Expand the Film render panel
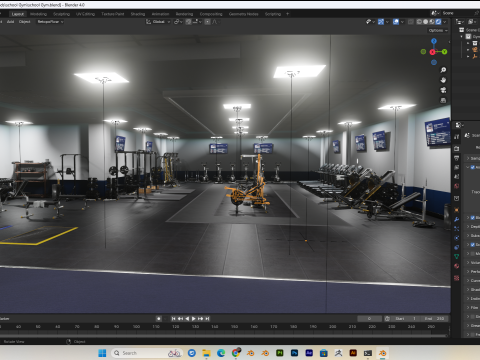The width and height of the screenshot is (480, 360). 468,308
